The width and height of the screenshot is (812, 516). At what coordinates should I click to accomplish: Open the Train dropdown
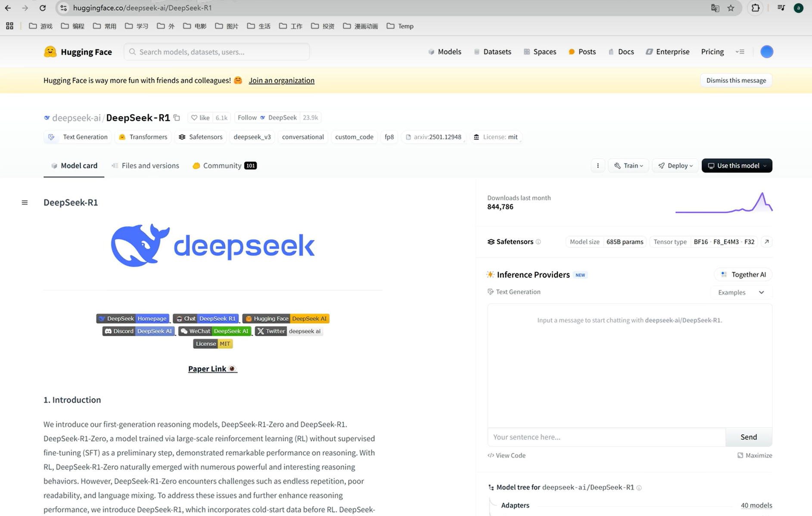click(x=628, y=165)
